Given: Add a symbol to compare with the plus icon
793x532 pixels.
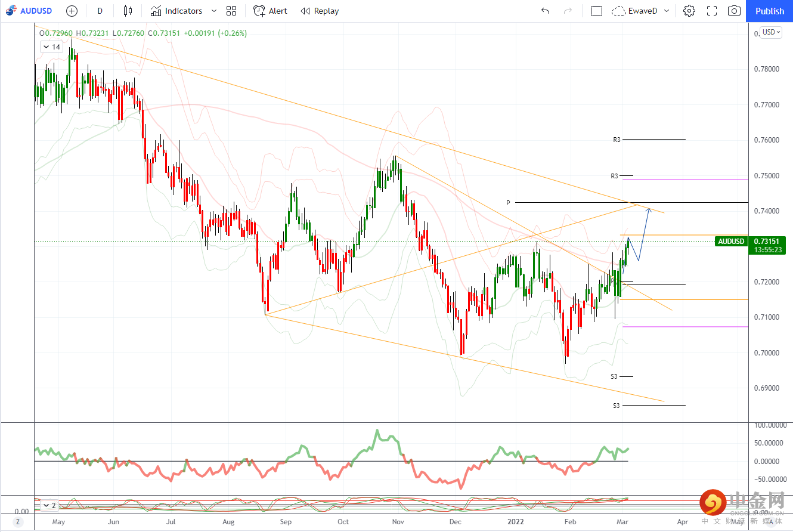Looking at the screenshot, I should 72,11.
